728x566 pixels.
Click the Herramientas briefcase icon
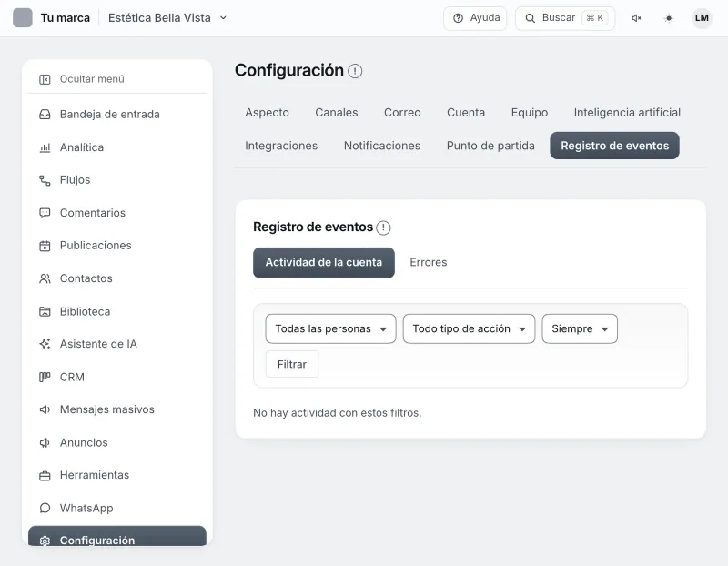pos(45,476)
